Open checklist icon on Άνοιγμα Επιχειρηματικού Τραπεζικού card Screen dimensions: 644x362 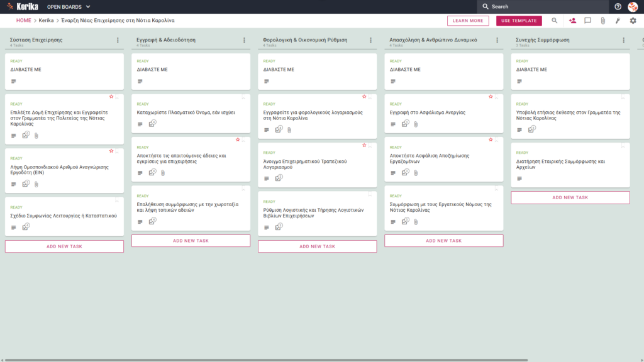[x=279, y=178]
